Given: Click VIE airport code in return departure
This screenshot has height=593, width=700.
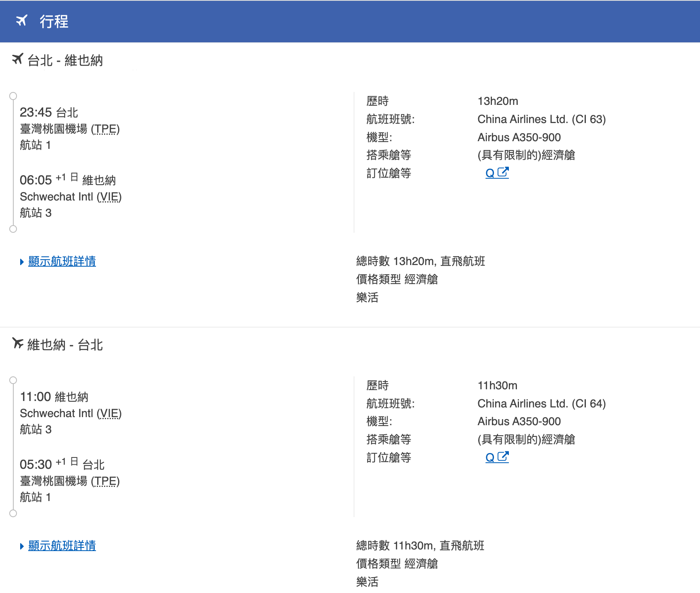Looking at the screenshot, I should (109, 413).
